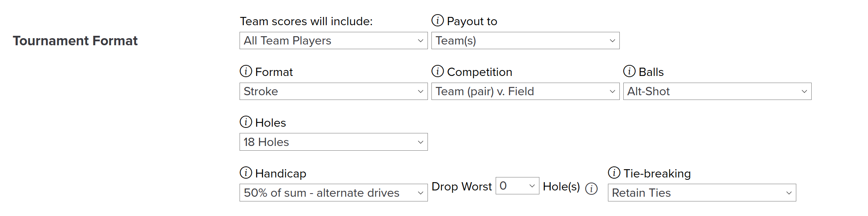
Task: Click the Team scores will include label
Action: (x=306, y=21)
